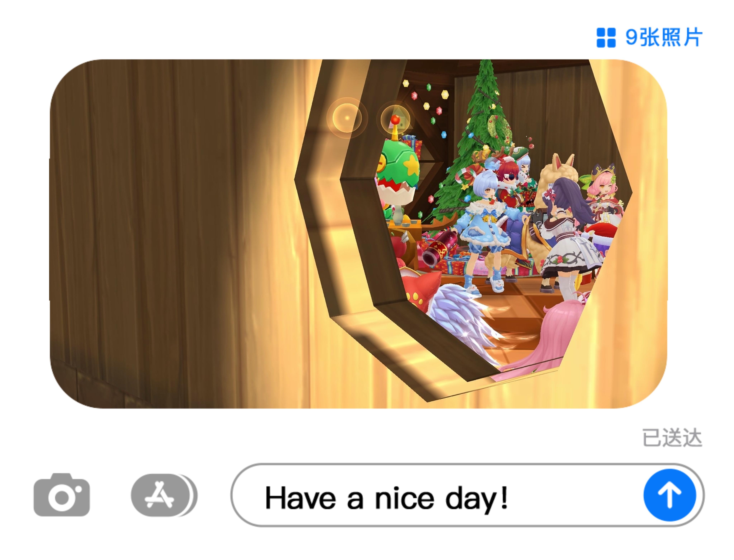Click the left glowing orange light ring
The image size is (734, 560).
point(347,118)
